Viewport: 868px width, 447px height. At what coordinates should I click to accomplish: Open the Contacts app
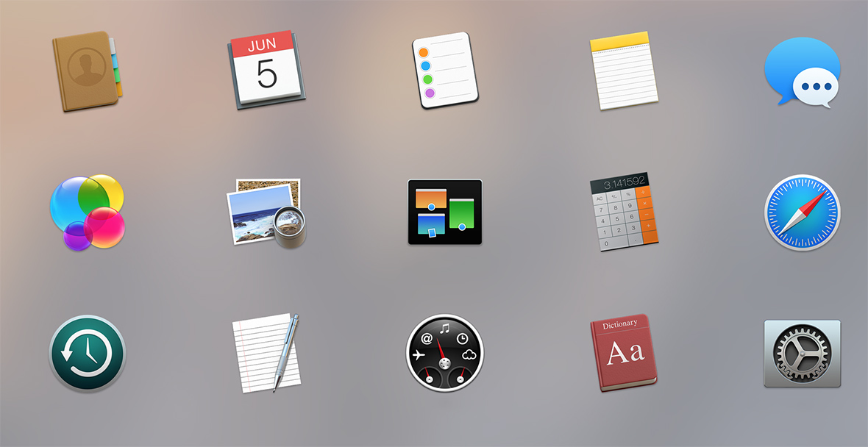87,70
